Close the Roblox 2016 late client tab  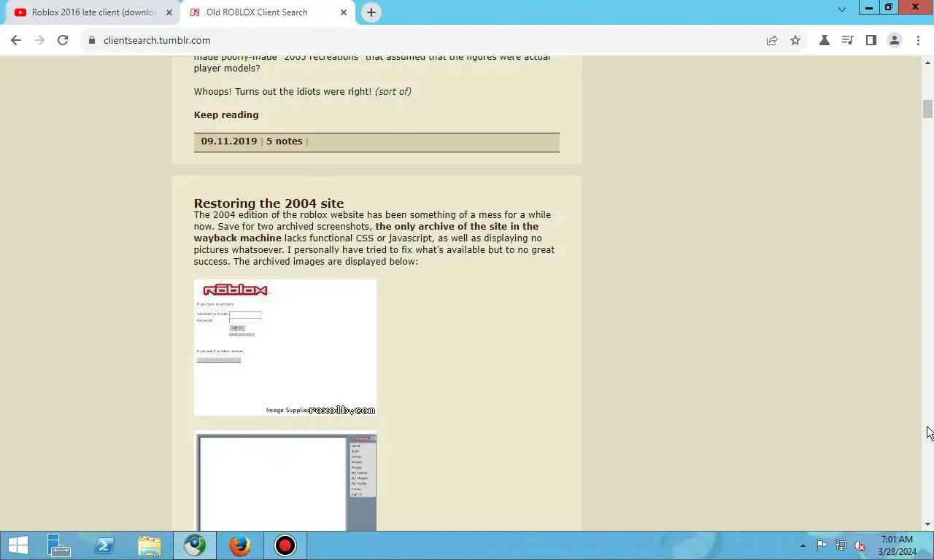169,12
